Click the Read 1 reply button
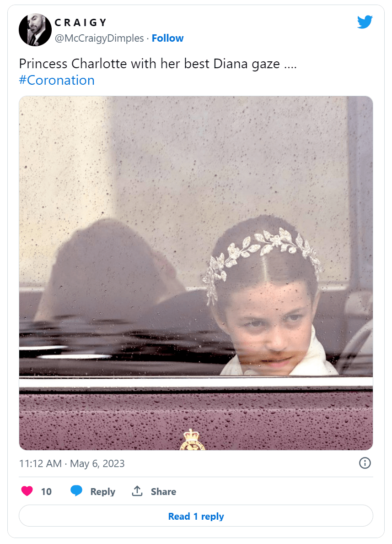This screenshot has width=392, height=544. (x=196, y=516)
